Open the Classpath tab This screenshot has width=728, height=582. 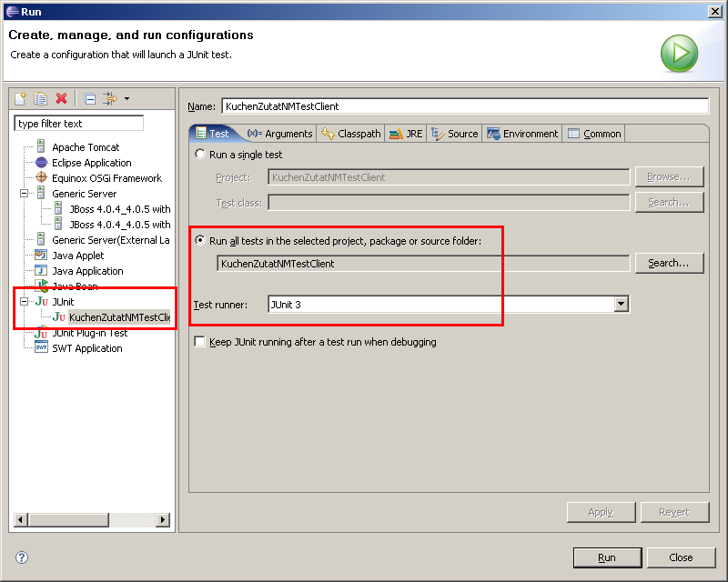(x=350, y=134)
